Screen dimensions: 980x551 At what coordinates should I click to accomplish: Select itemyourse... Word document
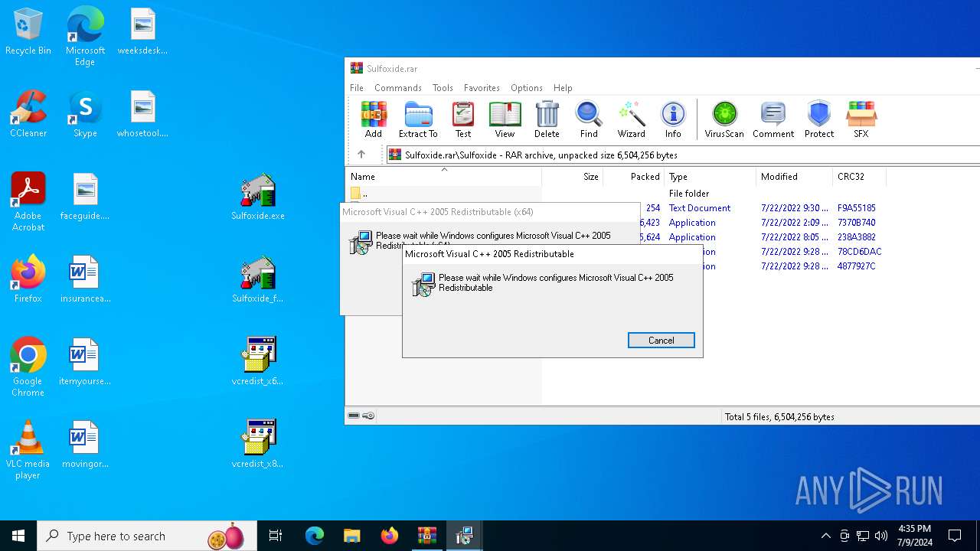[85, 362]
